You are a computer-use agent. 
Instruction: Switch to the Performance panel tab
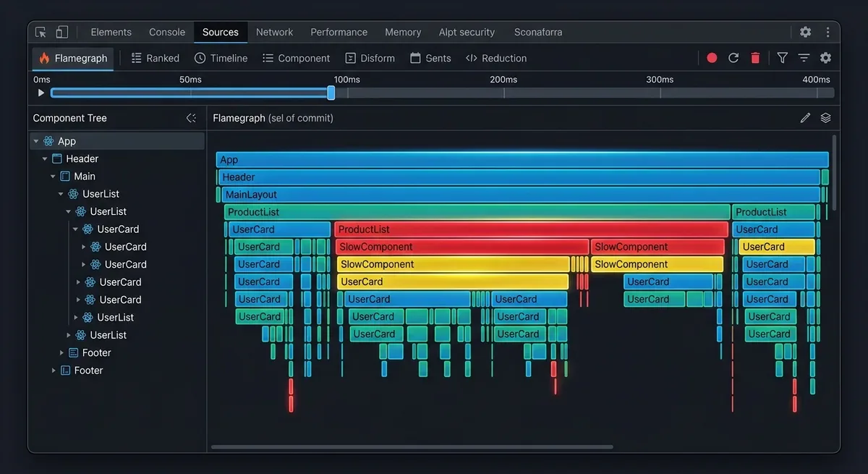(x=339, y=32)
